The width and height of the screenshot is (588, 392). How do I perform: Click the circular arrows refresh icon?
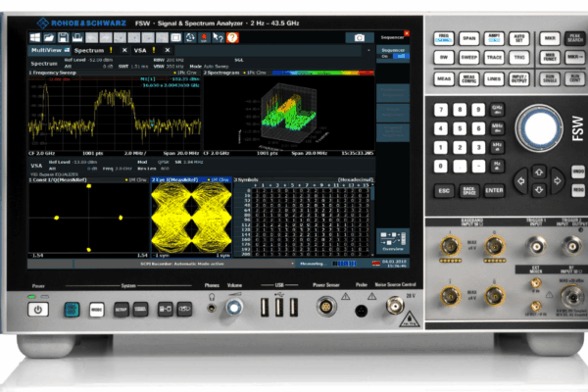[190, 37]
